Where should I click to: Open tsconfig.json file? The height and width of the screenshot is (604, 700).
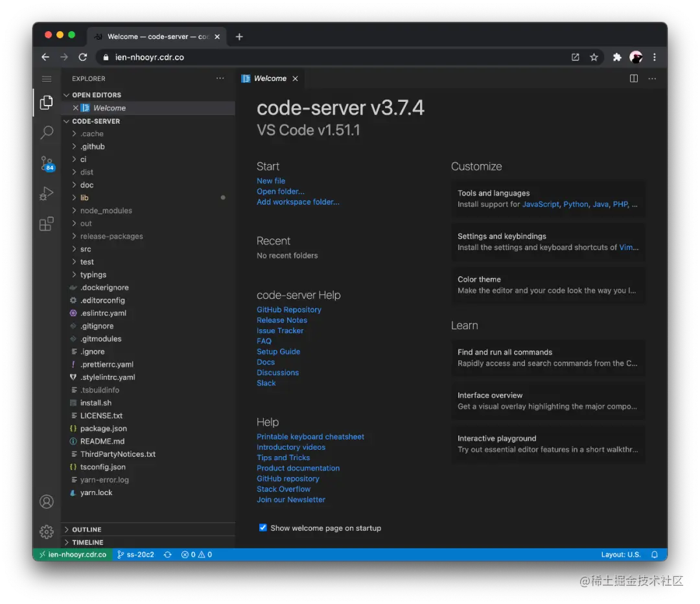click(147, 467)
